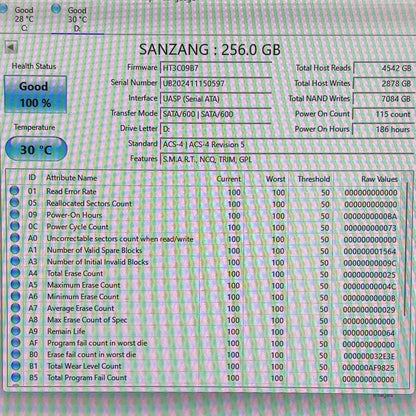Click raw value 000000AF9825
This screenshot has width=416, height=416.
(x=368, y=368)
